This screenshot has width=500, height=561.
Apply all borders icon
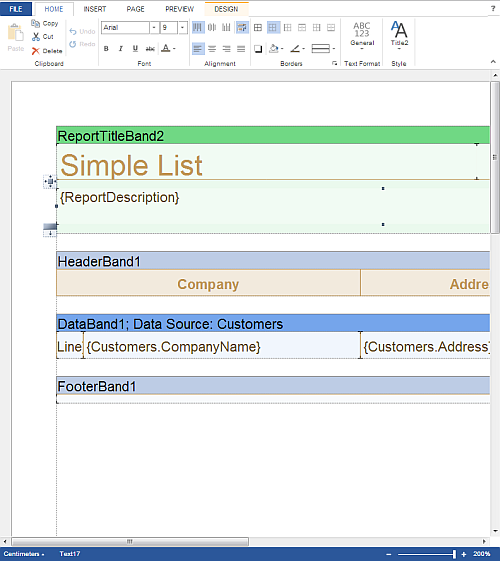tap(258, 27)
